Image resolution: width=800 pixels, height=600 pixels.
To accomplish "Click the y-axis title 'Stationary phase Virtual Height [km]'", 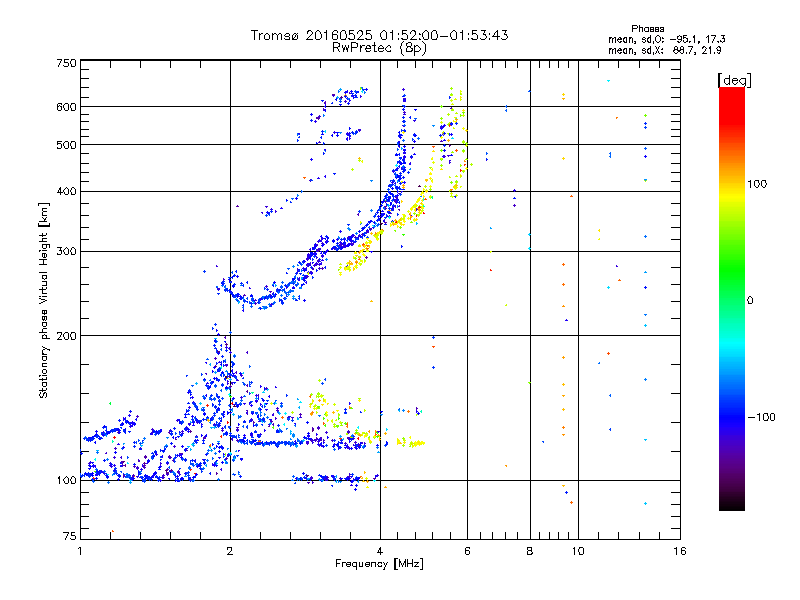I will [x=43, y=301].
